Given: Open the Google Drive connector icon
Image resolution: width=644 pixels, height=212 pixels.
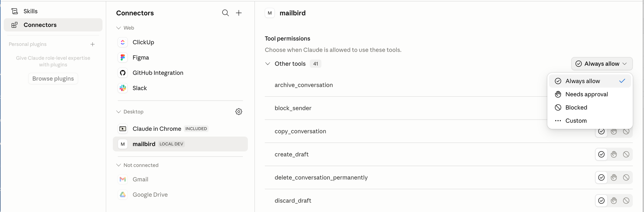Looking at the screenshot, I should click(123, 195).
